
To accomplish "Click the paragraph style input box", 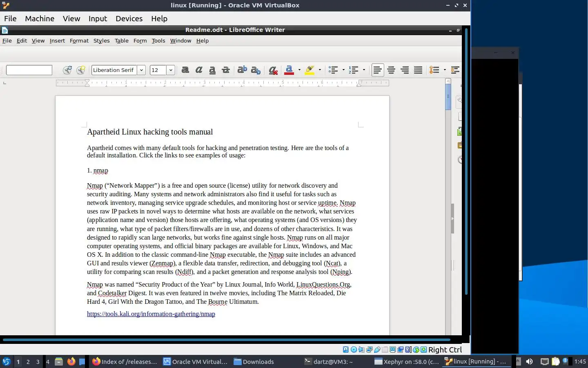I will click(x=29, y=70).
